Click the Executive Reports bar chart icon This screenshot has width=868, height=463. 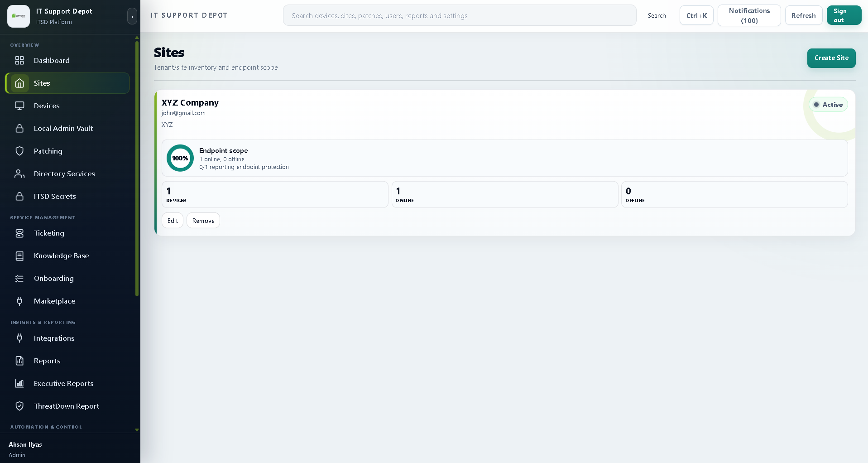point(19,383)
